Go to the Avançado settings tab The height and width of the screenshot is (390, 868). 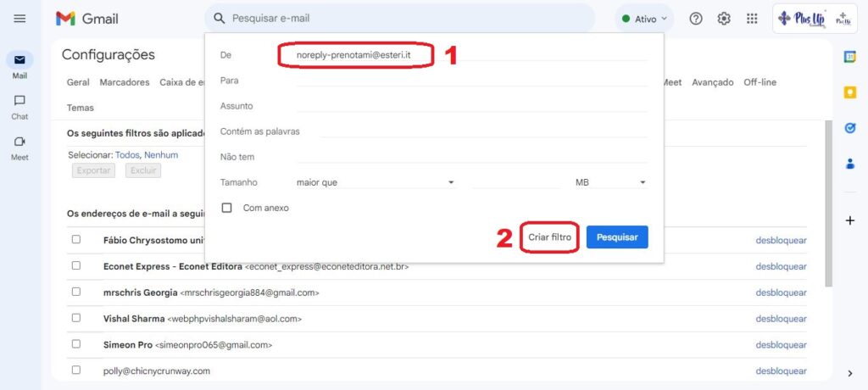click(712, 82)
